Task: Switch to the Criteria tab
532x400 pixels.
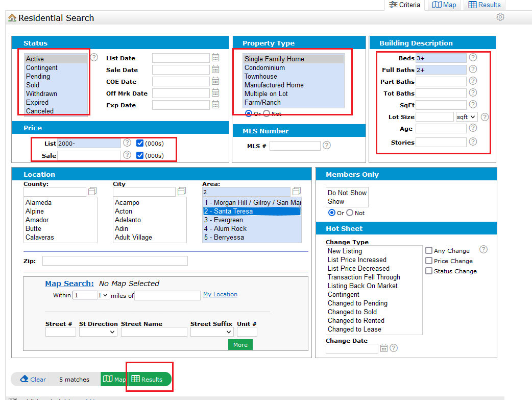Action: pos(404,5)
